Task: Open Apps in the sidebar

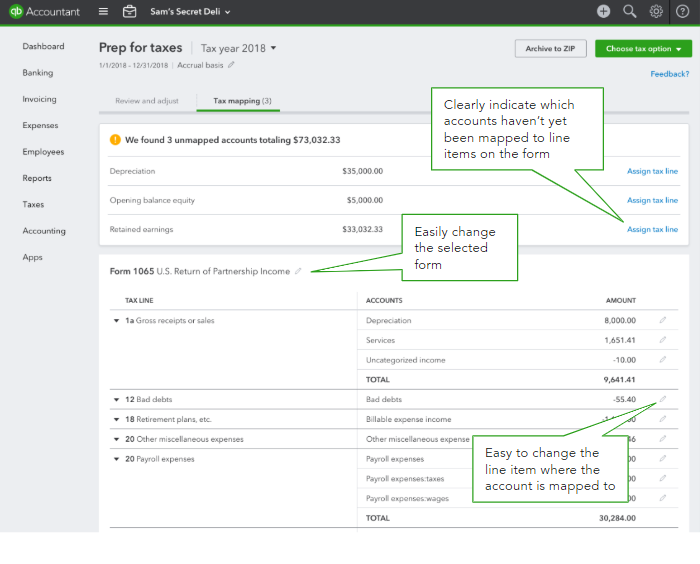Action: pyautogui.click(x=33, y=257)
